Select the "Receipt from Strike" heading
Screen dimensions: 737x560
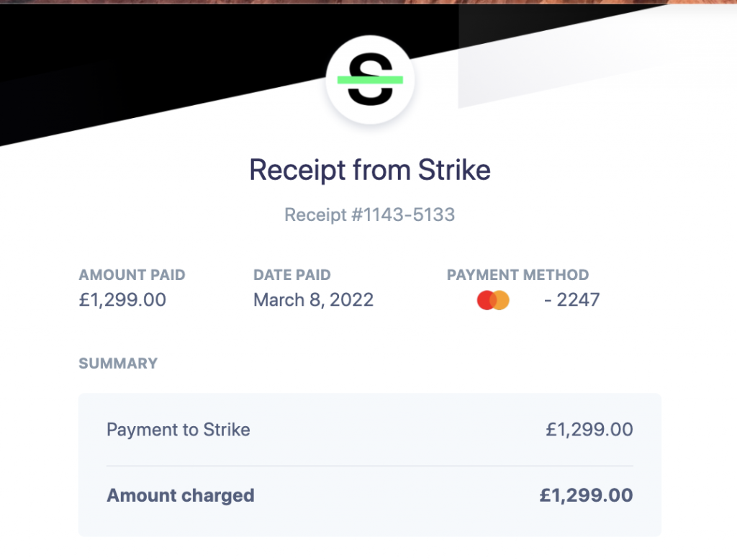click(x=369, y=170)
